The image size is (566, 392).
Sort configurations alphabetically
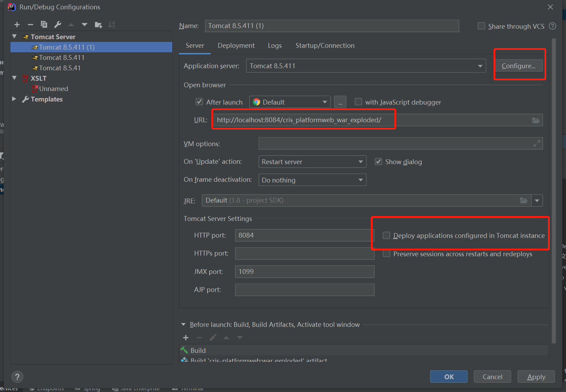(x=112, y=25)
